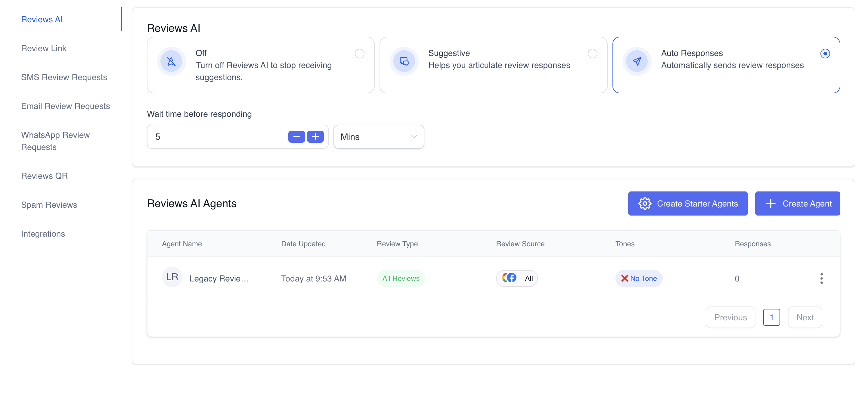This screenshot has width=868, height=410.
Task: Go to Review Link settings
Action: tap(44, 48)
